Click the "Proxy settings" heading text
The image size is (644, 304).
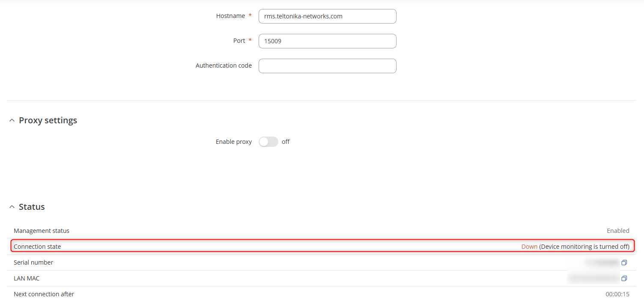48,120
